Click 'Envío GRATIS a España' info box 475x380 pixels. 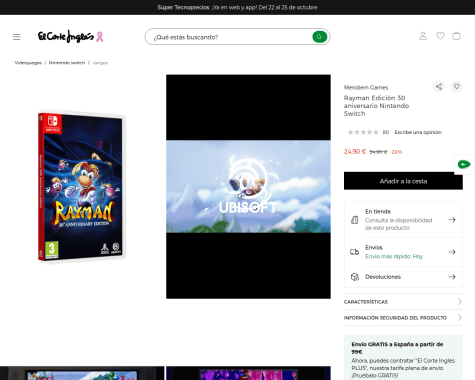(x=403, y=357)
